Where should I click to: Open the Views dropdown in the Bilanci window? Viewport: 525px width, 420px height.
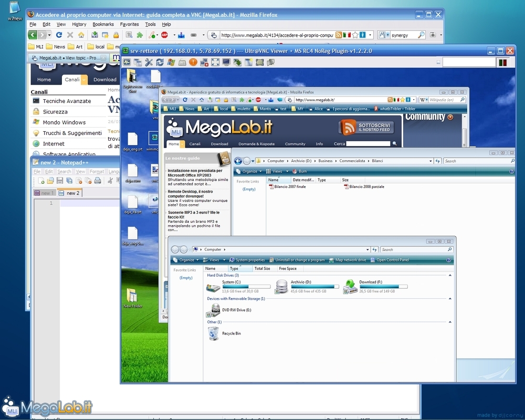pos(277,172)
